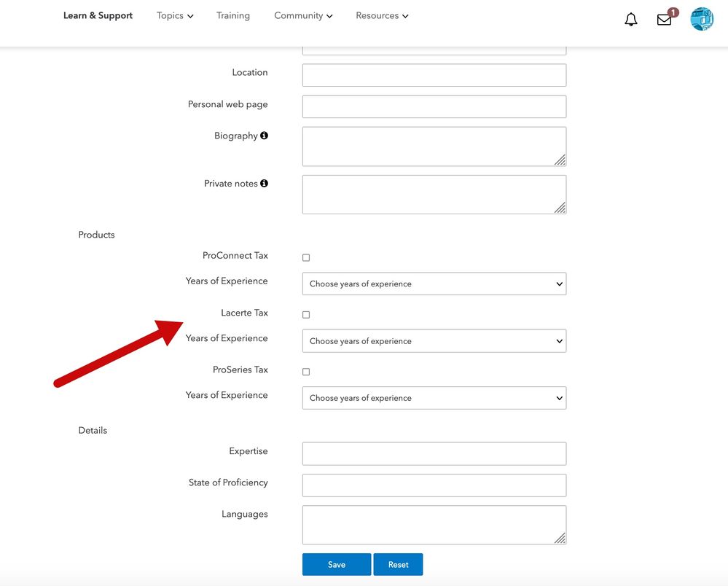The height and width of the screenshot is (586, 728).
Task: Focus the Location input field
Action: (x=434, y=75)
